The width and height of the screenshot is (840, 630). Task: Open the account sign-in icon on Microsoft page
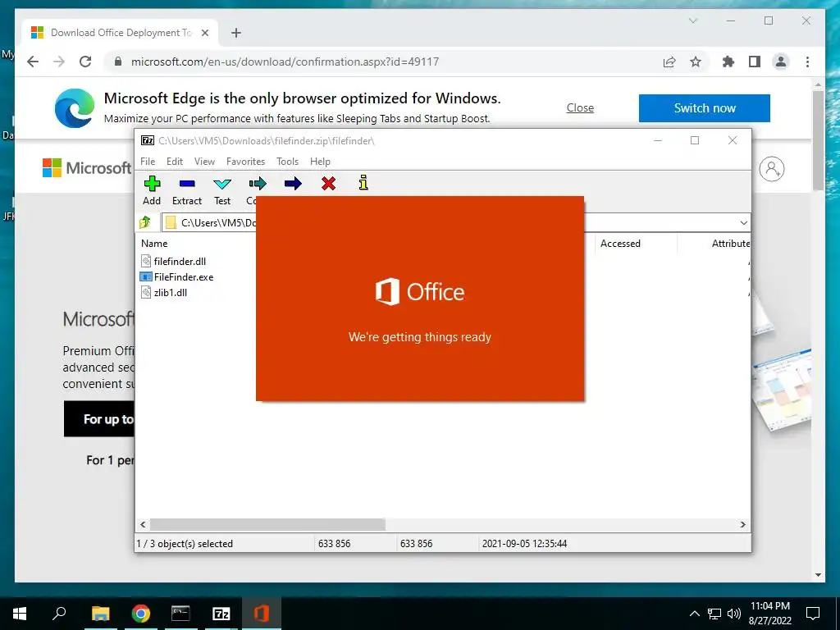click(x=771, y=169)
